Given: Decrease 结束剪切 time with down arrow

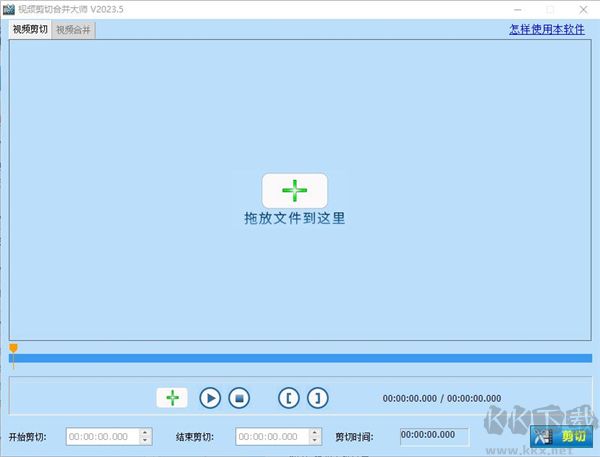Looking at the screenshot, I should pos(315,441).
